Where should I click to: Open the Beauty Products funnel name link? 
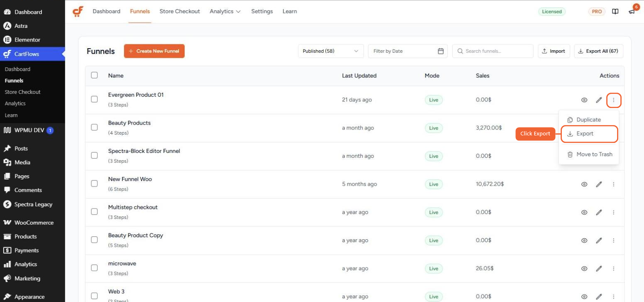(129, 123)
